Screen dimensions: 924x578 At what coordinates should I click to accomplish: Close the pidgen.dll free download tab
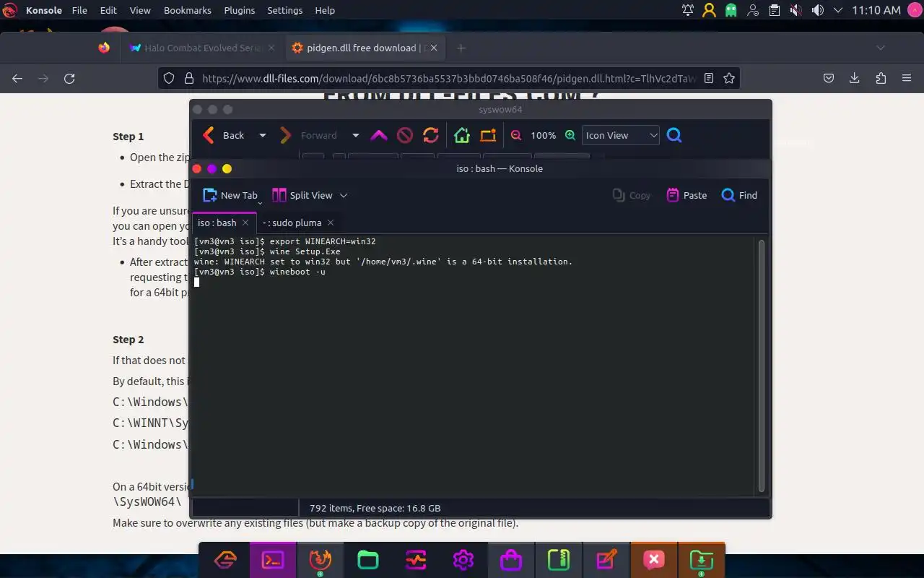tap(433, 48)
